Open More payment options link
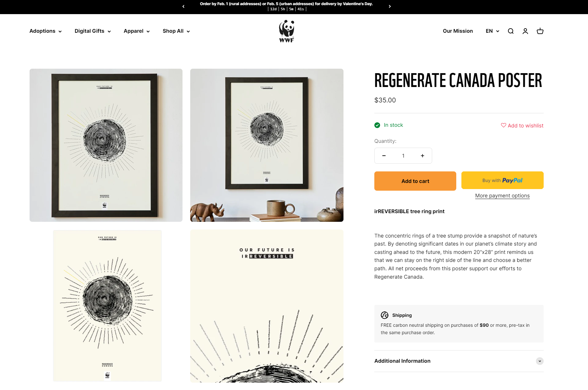Viewport: 588px width, 390px height. [503, 195]
